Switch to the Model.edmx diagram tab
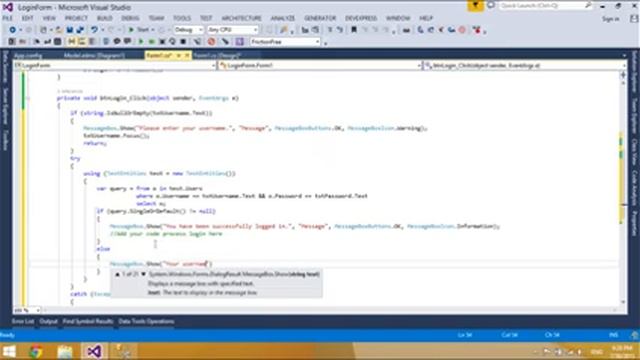This screenshot has height=360, width=640. (x=94, y=55)
